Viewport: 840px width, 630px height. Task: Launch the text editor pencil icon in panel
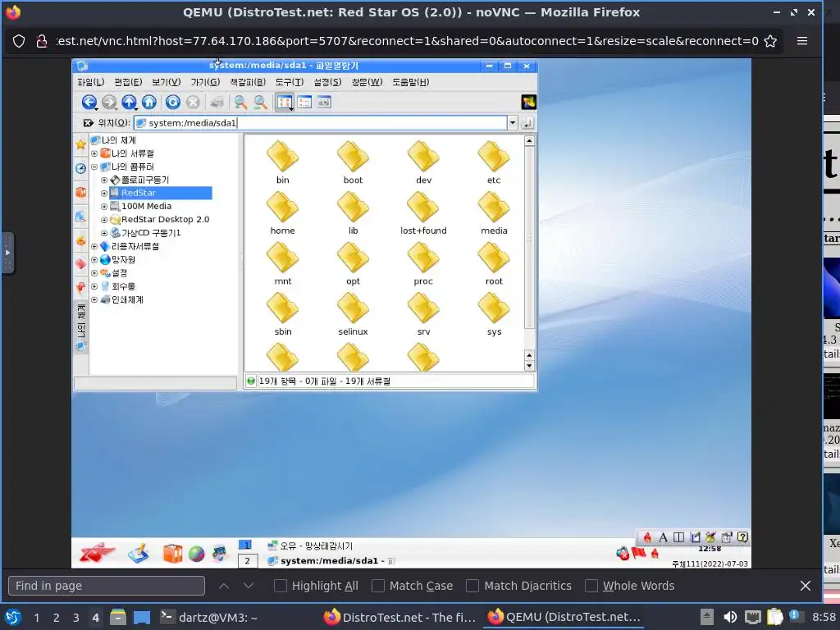pos(139,554)
